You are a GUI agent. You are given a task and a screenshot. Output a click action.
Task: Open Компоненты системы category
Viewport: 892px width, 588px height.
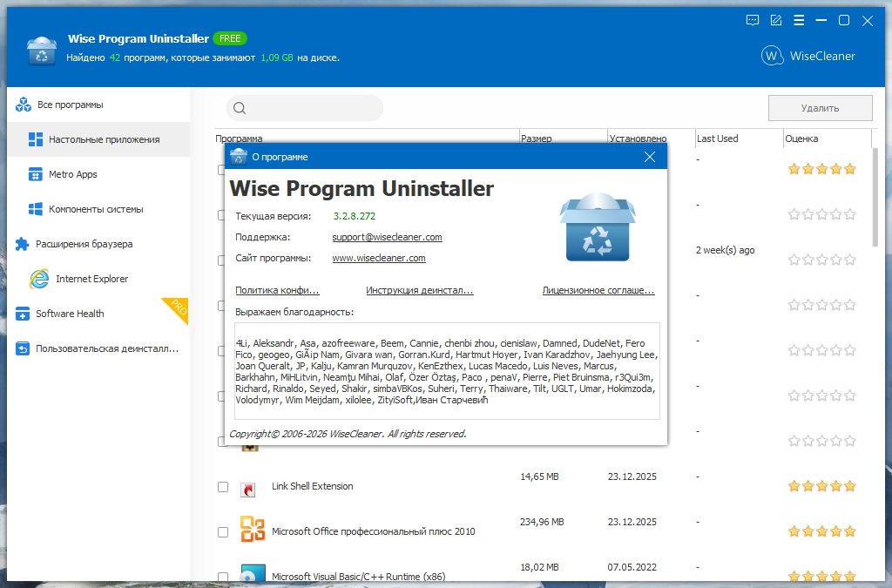click(x=99, y=209)
